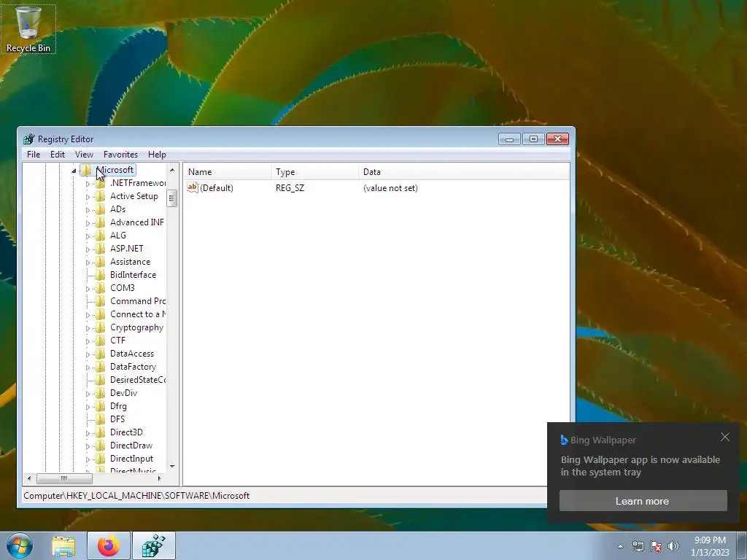Click the volume speaker tray icon
This screenshot has height=560, width=747.
673,547
